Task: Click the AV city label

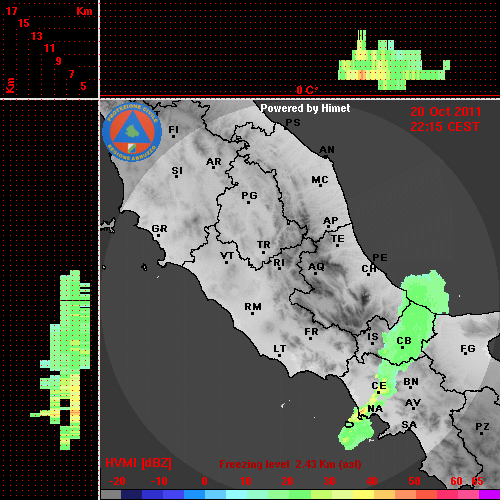Action: point(413,403)
